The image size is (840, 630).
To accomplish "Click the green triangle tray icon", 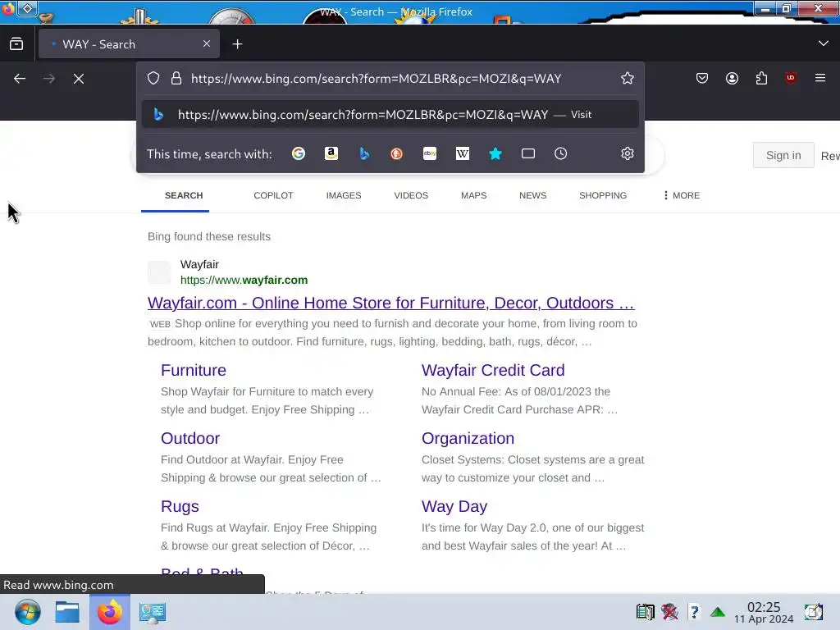I will tap(718, 612).
